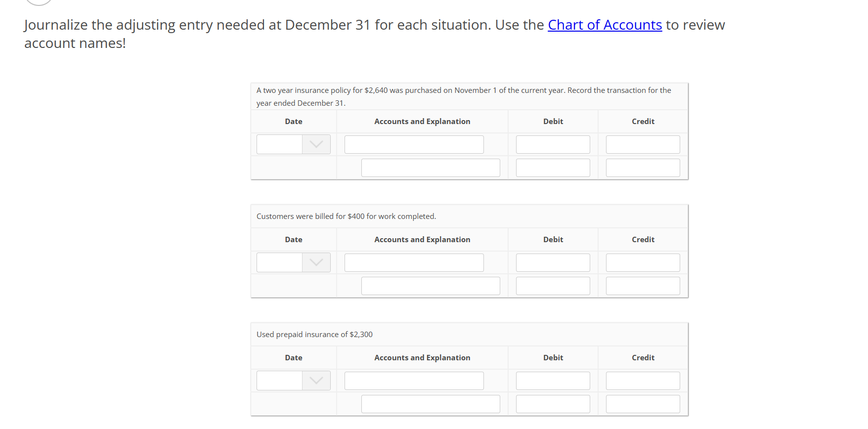
Task: Click the 'Customers were billed for $400' description text
Action: (346, 216)
